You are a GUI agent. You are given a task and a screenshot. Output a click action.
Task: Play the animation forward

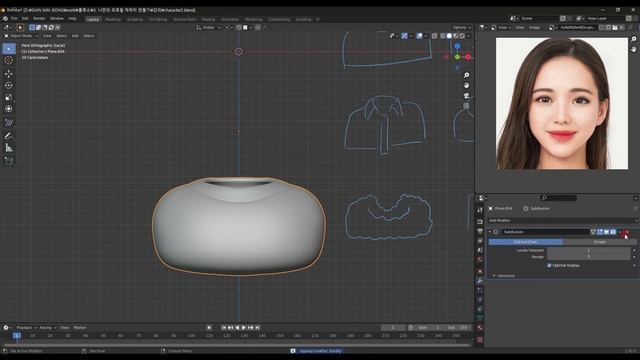tap(244, 327)
